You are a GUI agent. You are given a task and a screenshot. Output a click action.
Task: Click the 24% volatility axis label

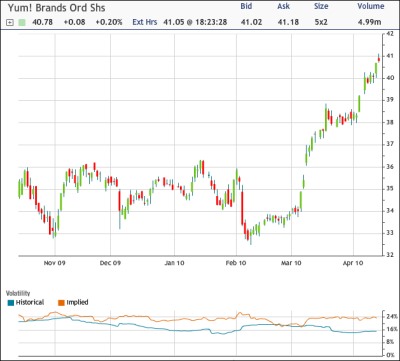(391, 316)
